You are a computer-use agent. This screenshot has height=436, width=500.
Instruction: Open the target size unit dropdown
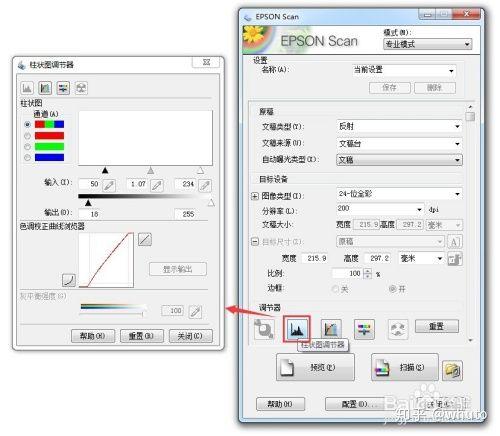pyautogui.click(x=421, y=259)
